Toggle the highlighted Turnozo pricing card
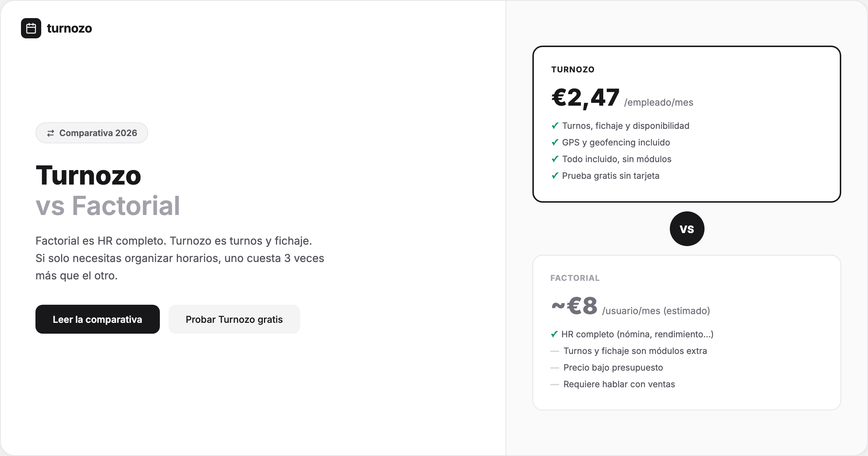 (x=686, y=123)
